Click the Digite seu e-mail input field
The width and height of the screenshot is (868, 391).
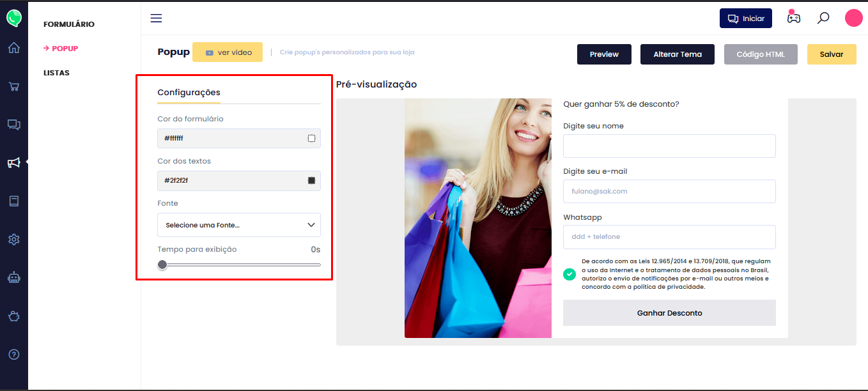(x=669, y=191)
